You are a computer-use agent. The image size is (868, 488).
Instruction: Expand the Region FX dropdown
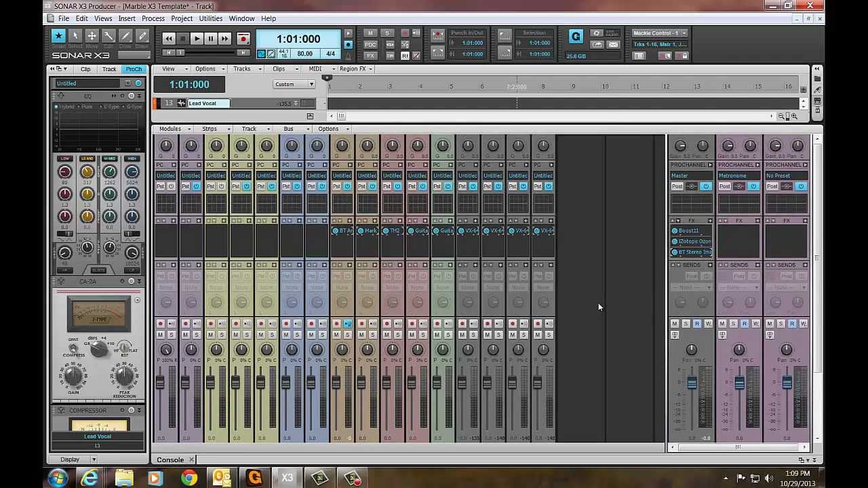pyautogui.click(x=356, y=68)
